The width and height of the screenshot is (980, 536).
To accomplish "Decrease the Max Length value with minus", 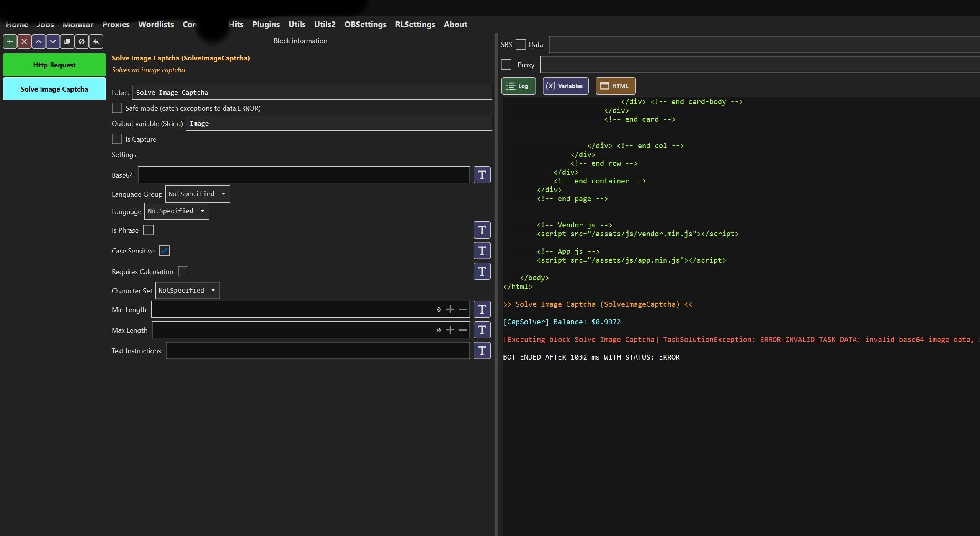I will pos(463,330).
